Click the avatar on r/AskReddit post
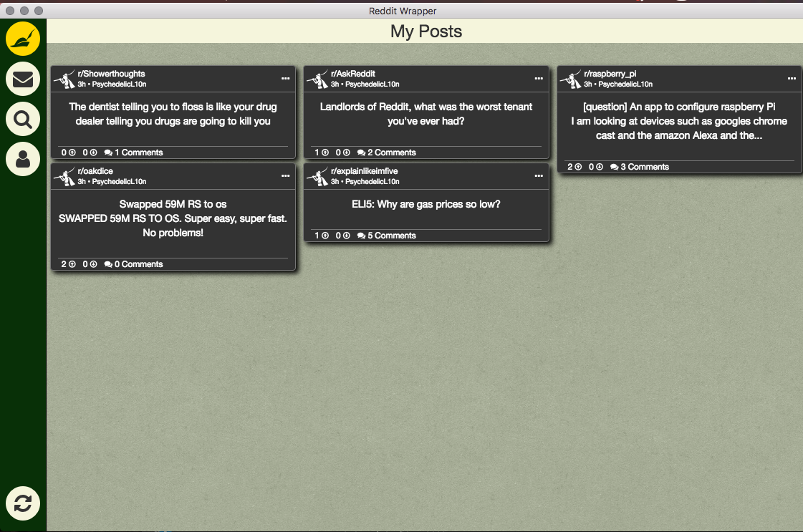This screenshot has height=532, width=803. tap(317, 79)
